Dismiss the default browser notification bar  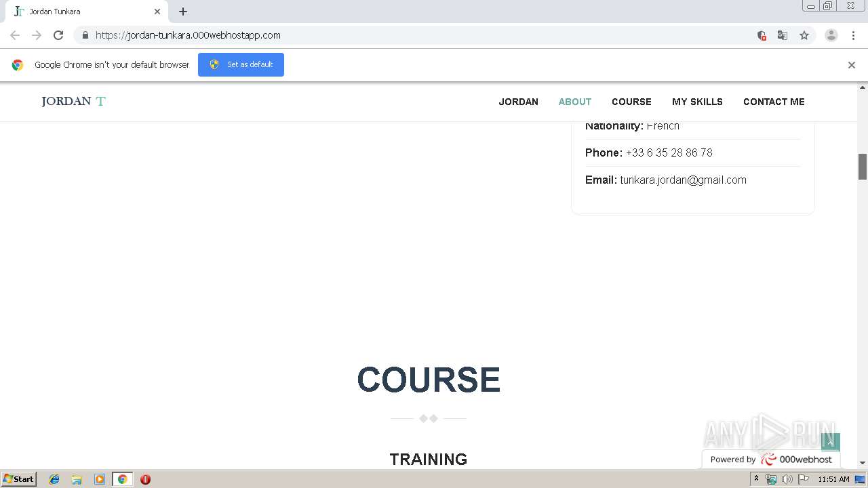(852, 65)
